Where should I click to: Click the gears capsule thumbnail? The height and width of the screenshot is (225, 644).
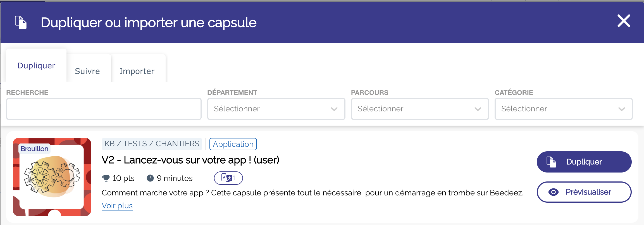point(52,177)
